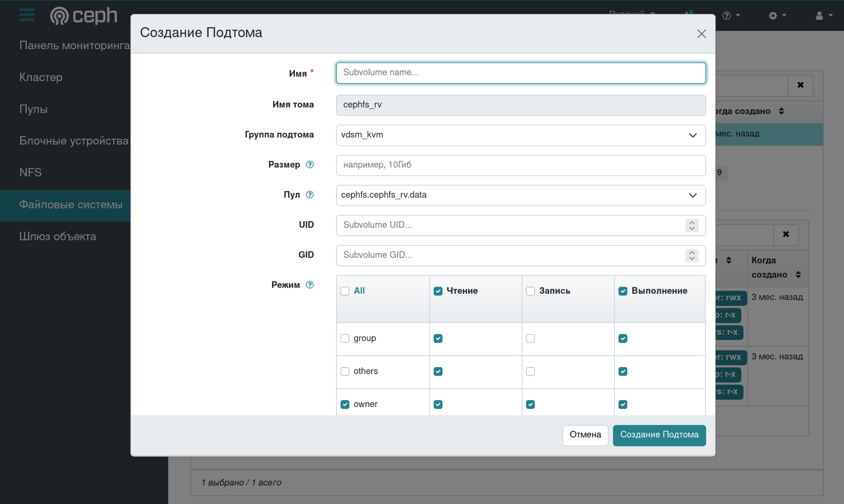Viewport: 844px width, 504px height.
Task: Click the help icon next to Размер
Action: pyautogui.click(x=310, y=165)
